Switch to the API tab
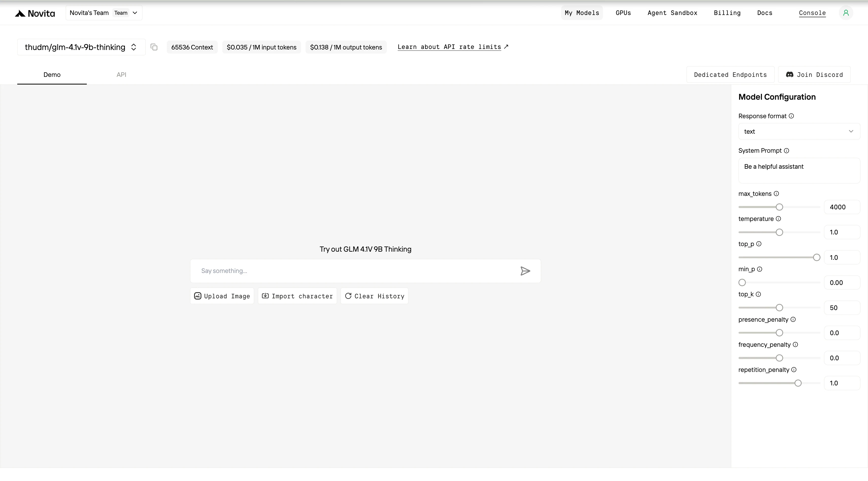The width and height of the screenshot is (868, 481). coord(121,75)
